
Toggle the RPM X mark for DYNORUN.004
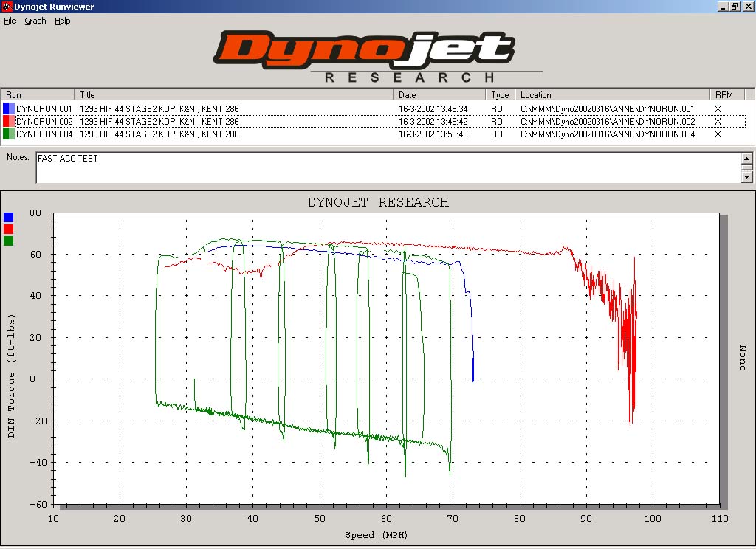(718, 134)
